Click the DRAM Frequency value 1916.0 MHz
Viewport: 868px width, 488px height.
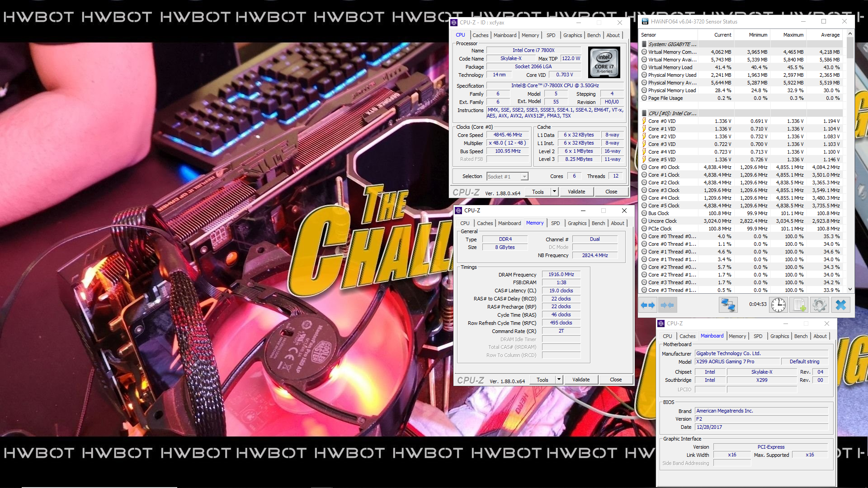point(561,274)
